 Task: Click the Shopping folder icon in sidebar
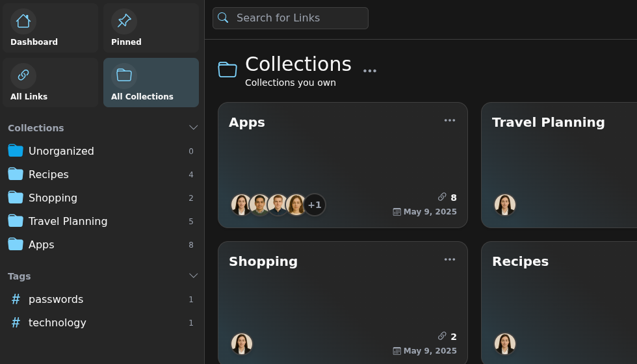click(x=16, y=198)
